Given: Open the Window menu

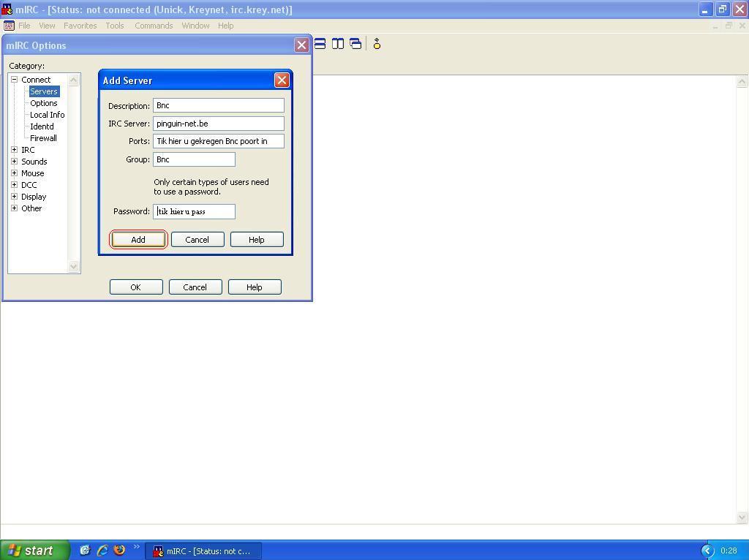Looking at the screenshot, I should (195, 26).
